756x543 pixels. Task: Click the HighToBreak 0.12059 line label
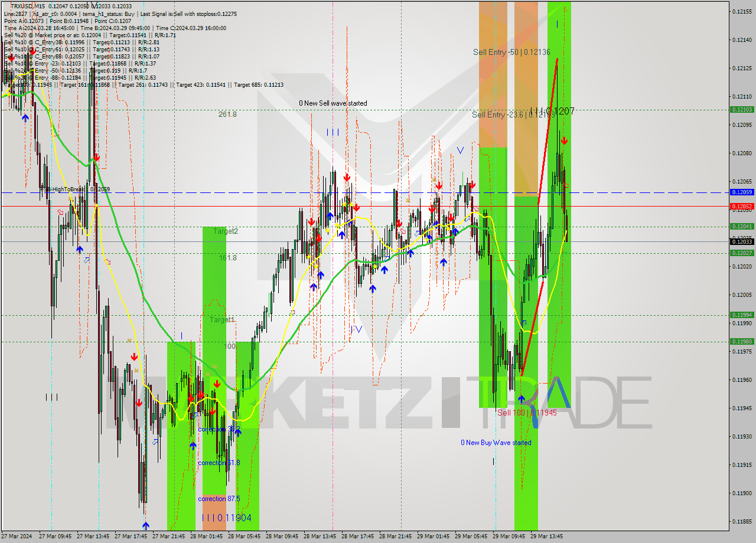click(x=77, y=189)
